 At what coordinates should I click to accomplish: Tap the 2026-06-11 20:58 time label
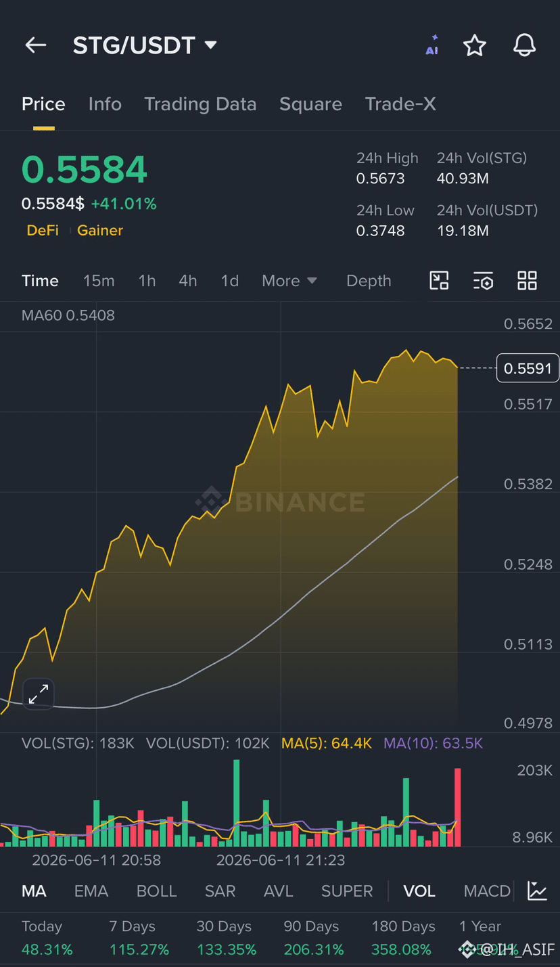(x=97, y=860)
